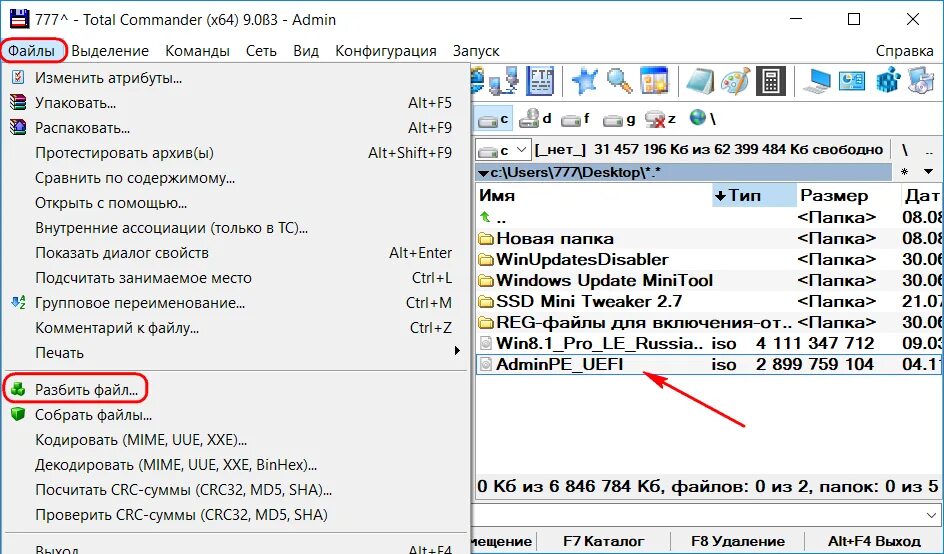Open the Сеть menu
The height and width of the screenshot is (554, 944).
(x=261, y=51)
